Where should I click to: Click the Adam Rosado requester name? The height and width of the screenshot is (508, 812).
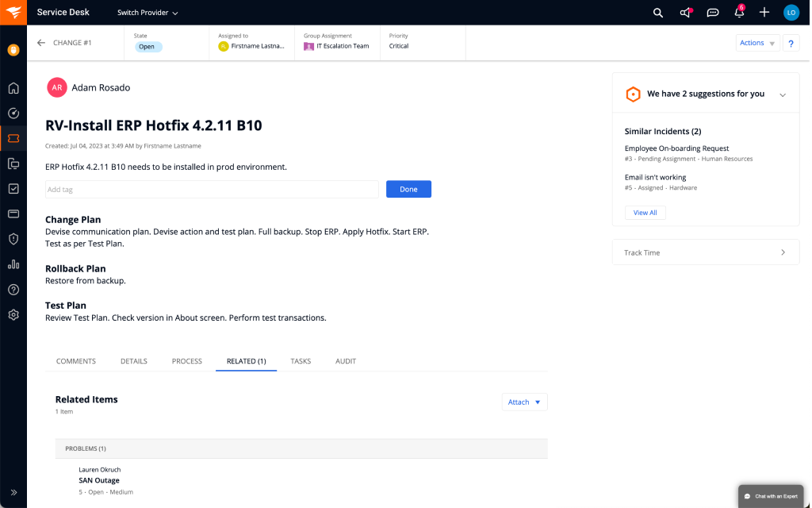(101, 87)
